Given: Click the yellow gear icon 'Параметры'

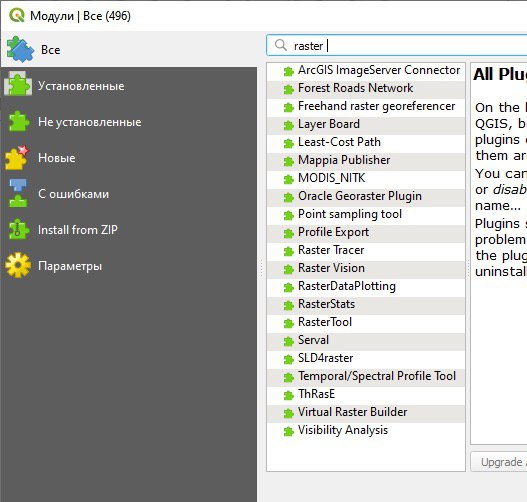Looking at the screenshot, I should pos(18,265).
